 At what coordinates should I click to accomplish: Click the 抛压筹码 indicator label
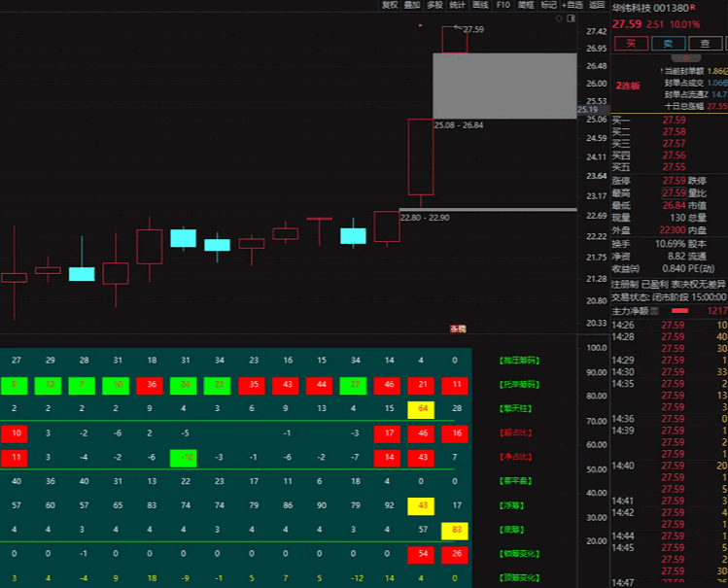(x=520, y=361)
